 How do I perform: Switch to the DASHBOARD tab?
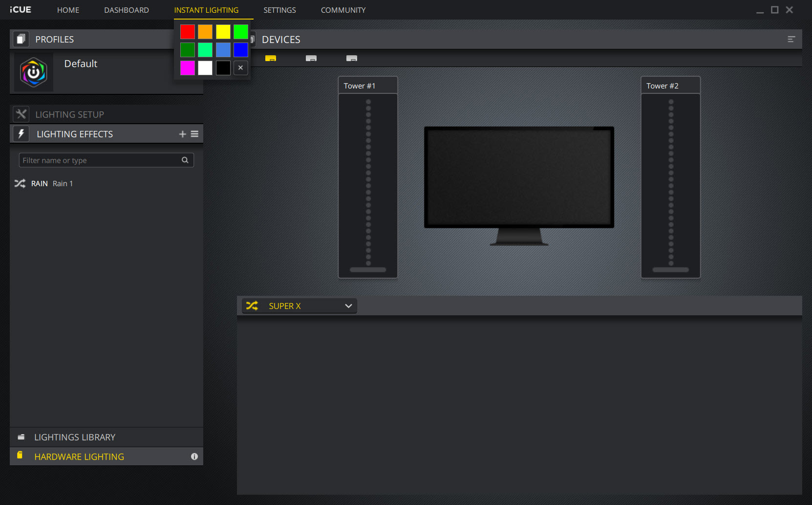127,10
